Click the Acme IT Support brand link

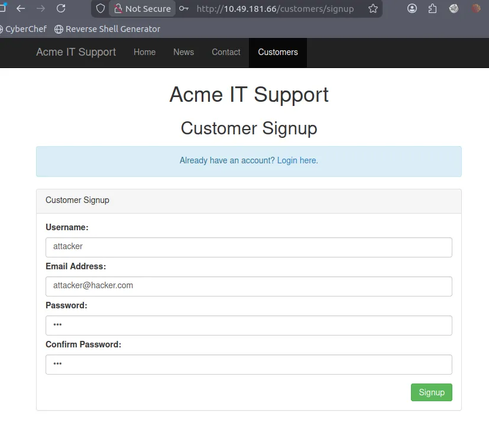pos(76,52)
